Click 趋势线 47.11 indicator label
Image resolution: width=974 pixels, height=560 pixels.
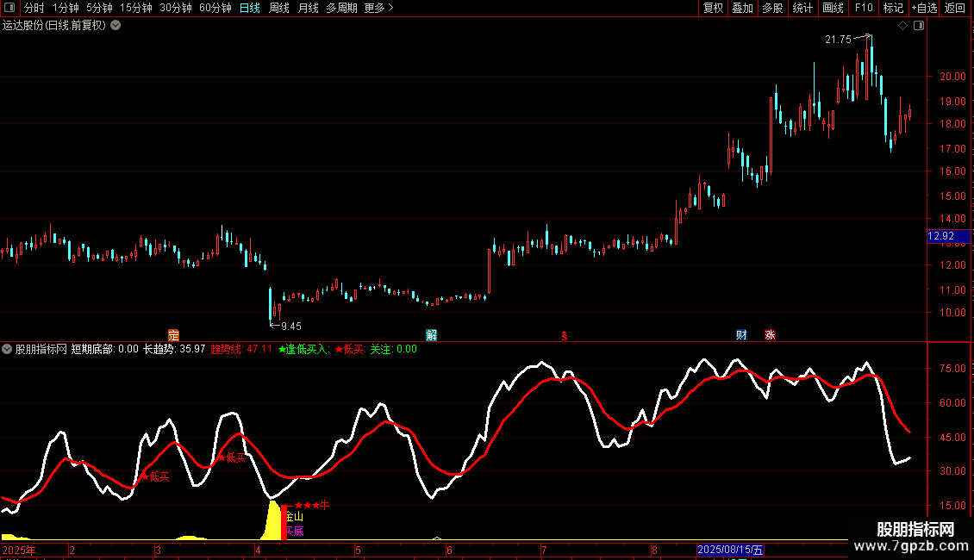pos(241,349)
